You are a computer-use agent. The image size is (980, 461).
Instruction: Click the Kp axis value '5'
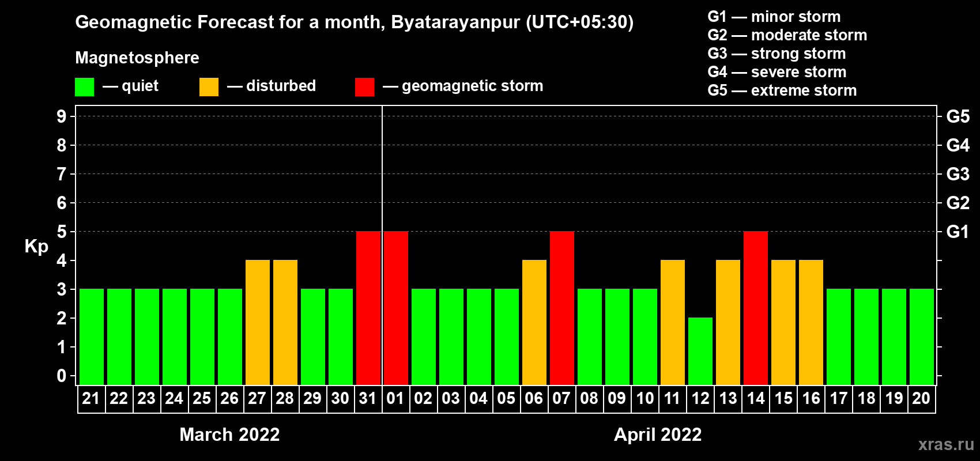coord(62,232)
